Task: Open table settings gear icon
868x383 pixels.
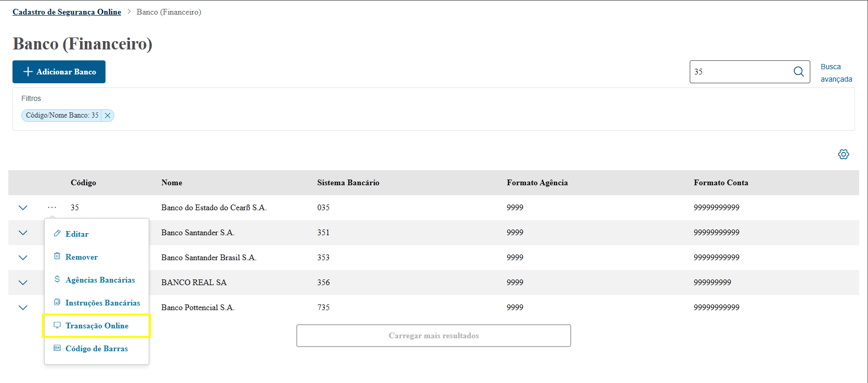Action: (x=844, y=155)
